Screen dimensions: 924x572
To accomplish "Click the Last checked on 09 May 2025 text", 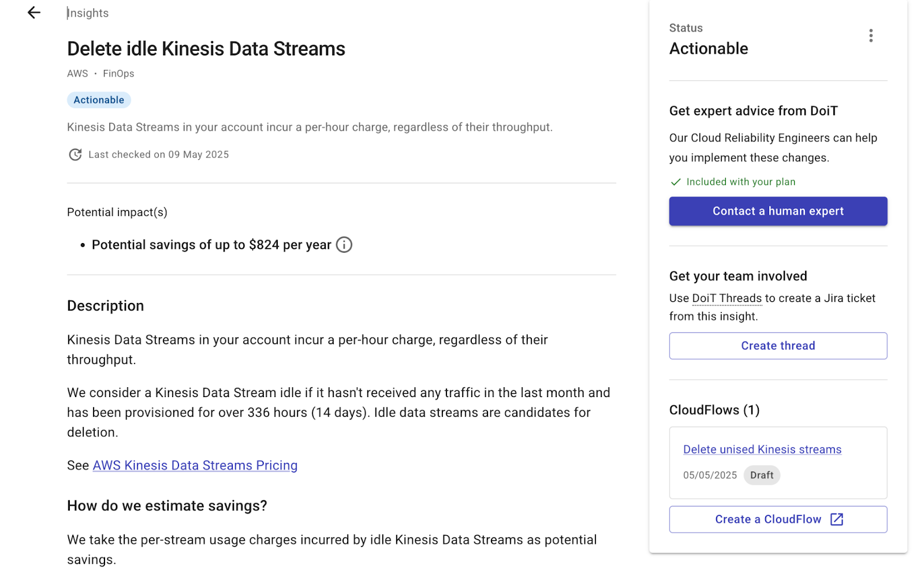I will point(159,155).
